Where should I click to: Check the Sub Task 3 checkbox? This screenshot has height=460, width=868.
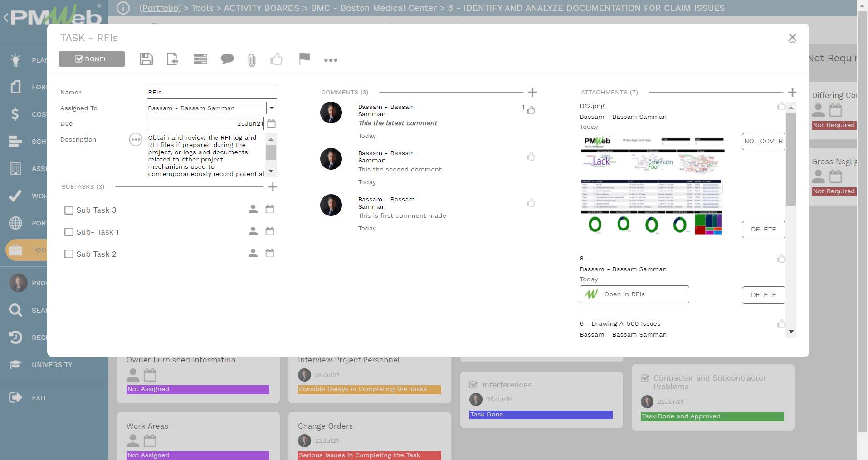(68, 210)
